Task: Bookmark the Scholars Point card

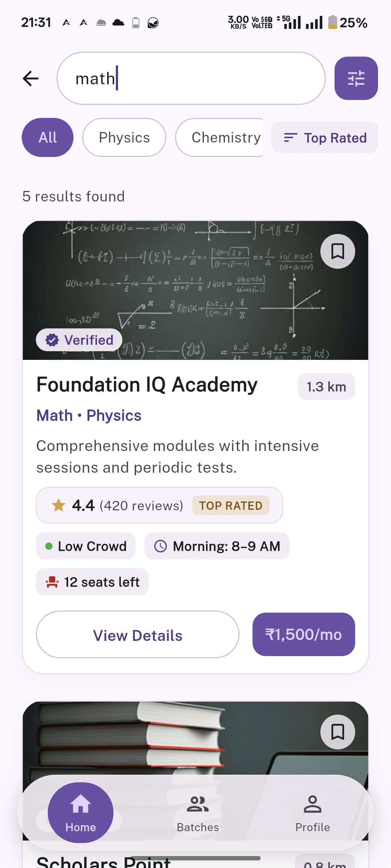Action: coord(337,732)
